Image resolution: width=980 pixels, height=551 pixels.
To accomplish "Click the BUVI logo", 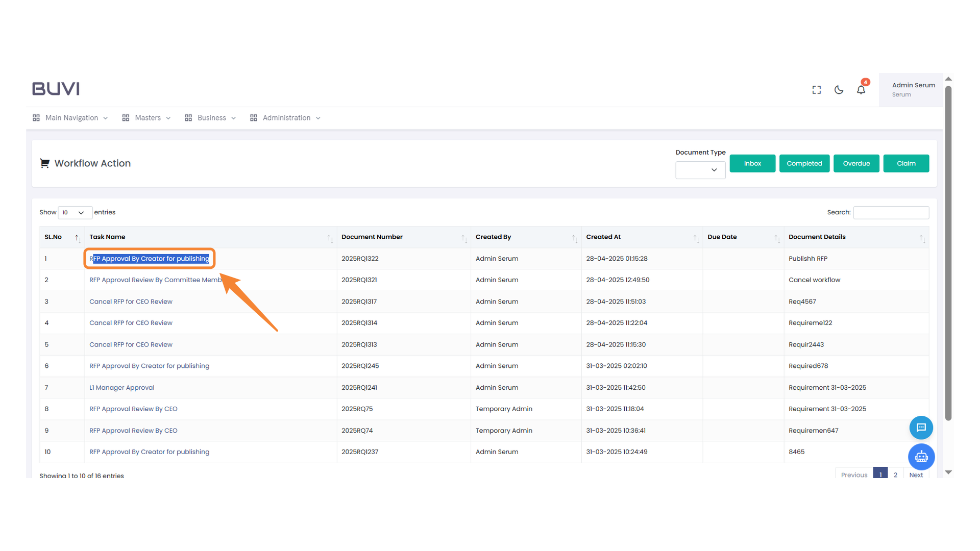I will pyautogui.click(x=56, y=89).
